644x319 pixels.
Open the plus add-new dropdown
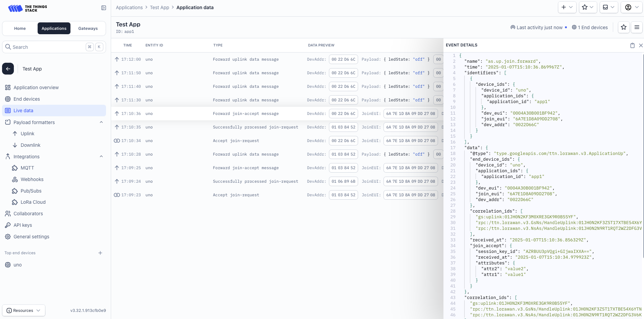coord(567,7)
